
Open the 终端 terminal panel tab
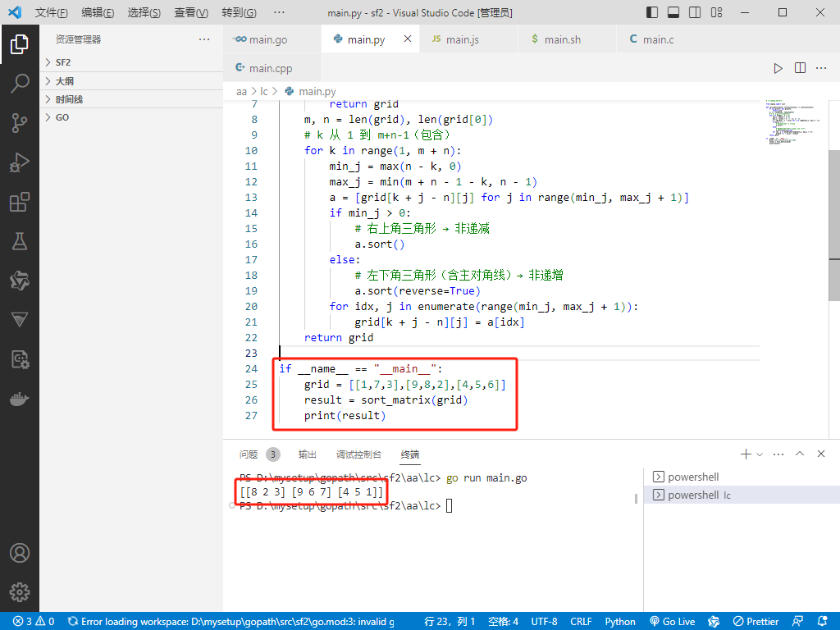[410, 454]
